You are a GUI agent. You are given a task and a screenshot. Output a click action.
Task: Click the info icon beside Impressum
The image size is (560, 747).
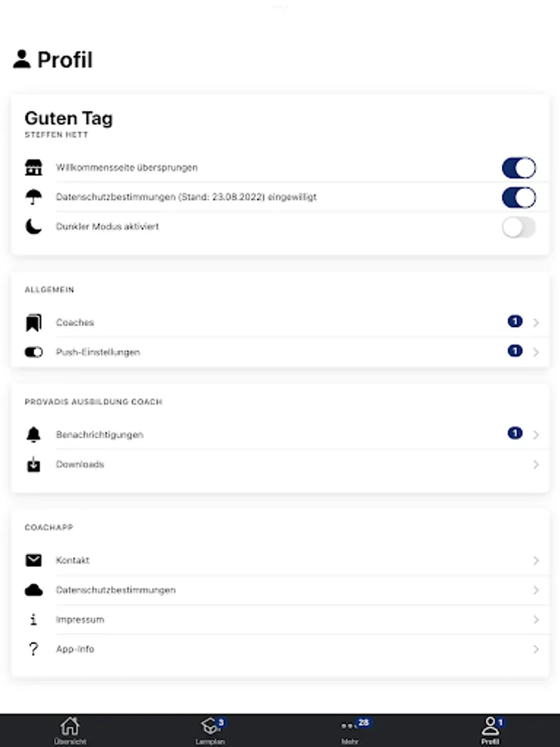pyautogui.click(x=33, y=620)
